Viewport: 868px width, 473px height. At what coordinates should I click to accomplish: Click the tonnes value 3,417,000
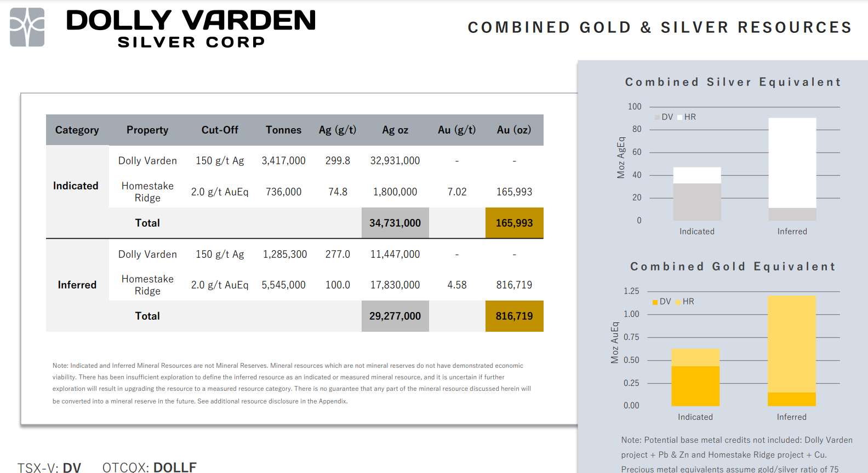click(x=283, y=161)
